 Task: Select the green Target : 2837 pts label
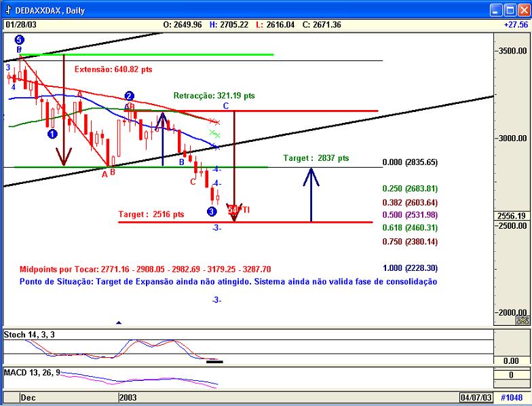coord(316,158)
